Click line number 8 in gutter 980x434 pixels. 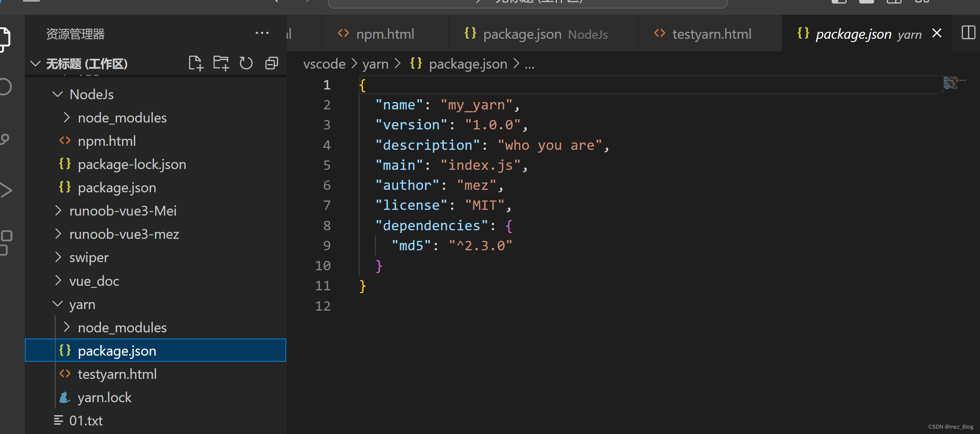point(327,225)
